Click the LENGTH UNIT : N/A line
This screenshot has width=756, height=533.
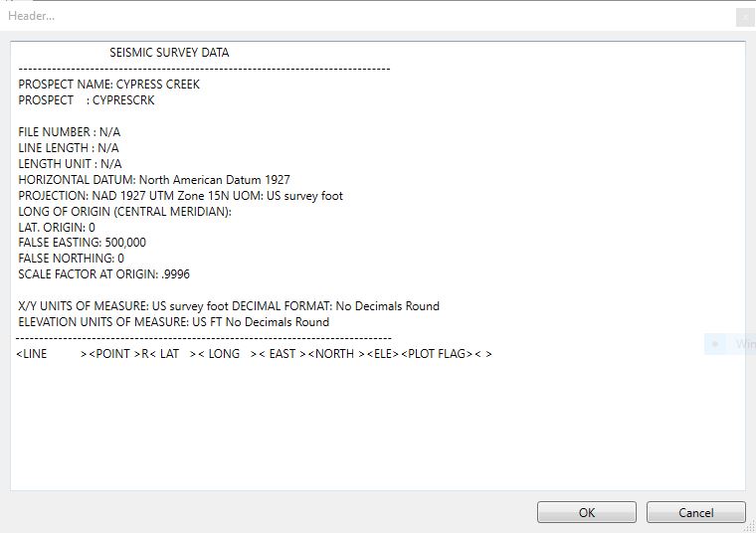(x=70, y=164)
